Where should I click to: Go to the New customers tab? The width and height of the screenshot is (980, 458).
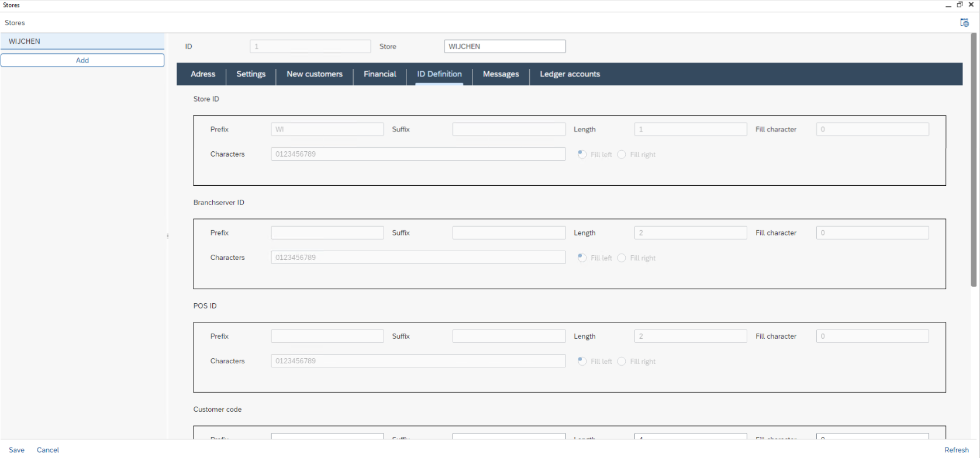315,74
